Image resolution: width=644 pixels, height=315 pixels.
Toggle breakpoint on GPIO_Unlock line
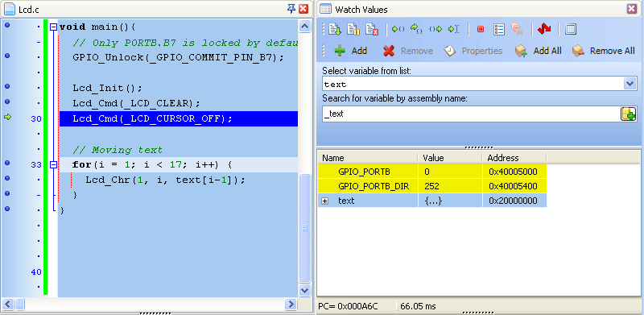tap(7, 56)
